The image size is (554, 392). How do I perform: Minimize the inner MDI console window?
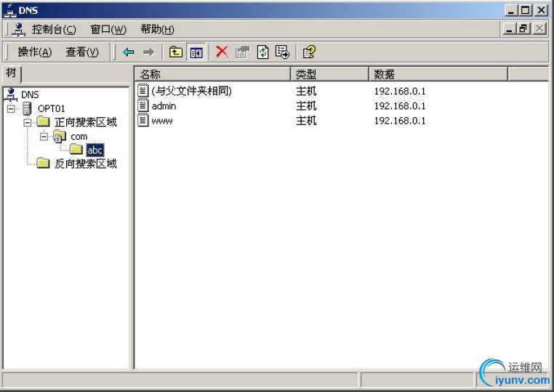coord(509,28)
